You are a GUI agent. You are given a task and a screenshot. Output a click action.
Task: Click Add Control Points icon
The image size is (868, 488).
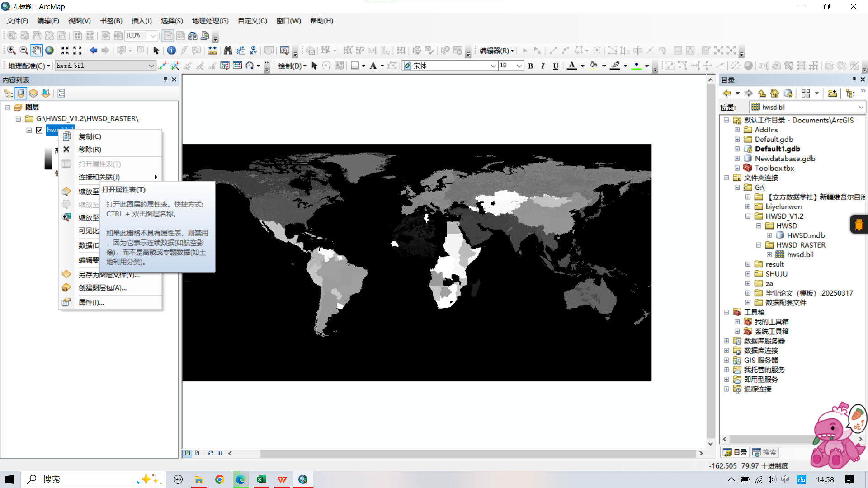click(x=163, y=66)
